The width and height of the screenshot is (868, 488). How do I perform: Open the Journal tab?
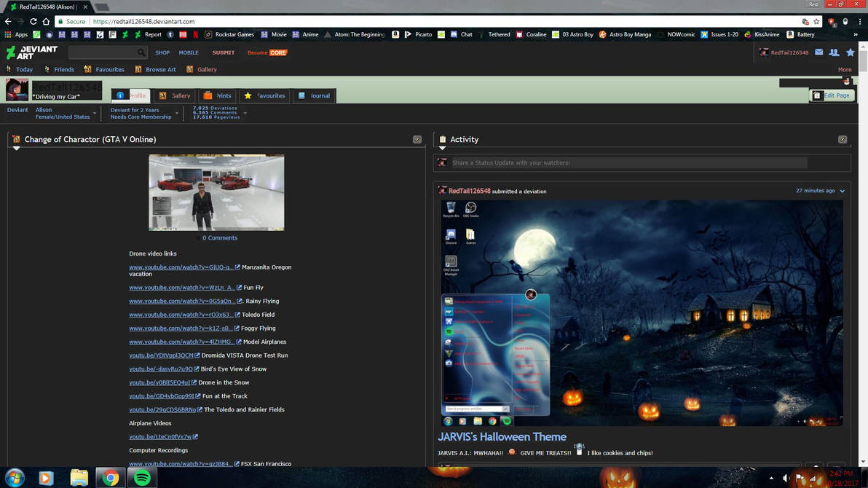[x=314, y=95]
